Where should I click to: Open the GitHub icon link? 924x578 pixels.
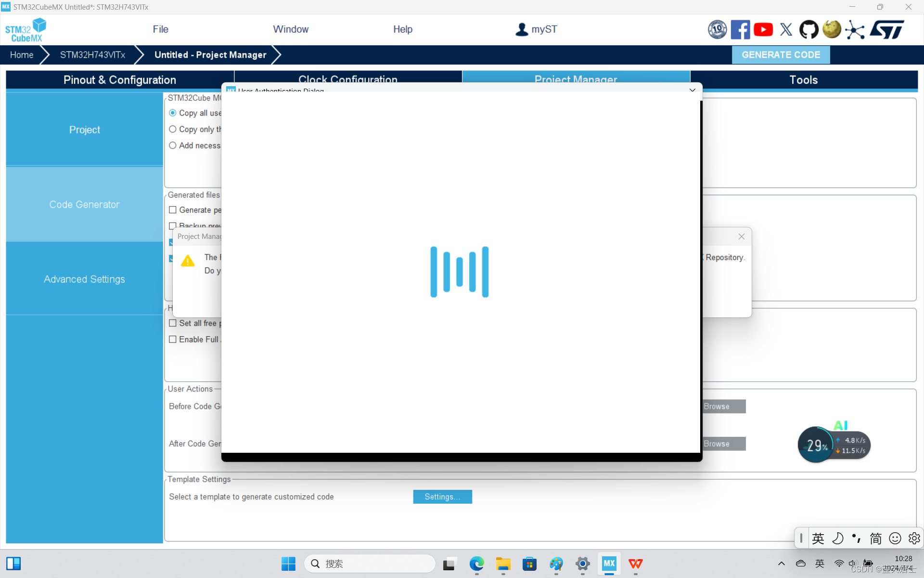[x=808, y=30]
